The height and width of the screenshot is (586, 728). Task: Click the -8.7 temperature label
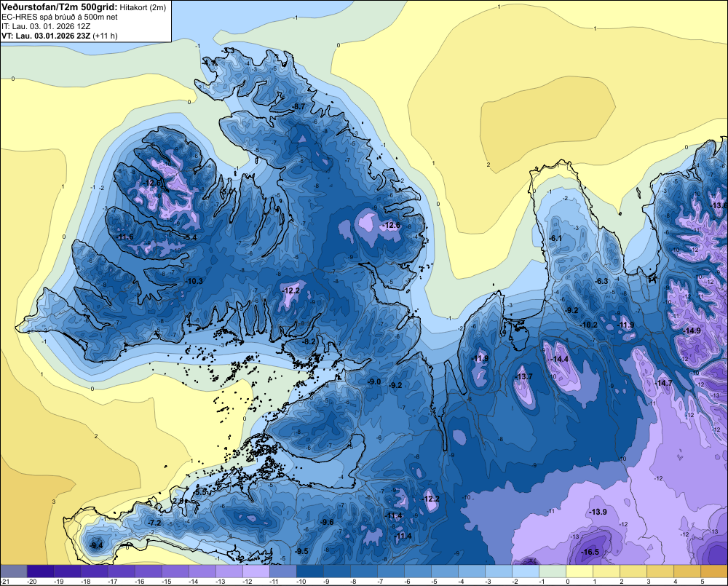[x=299, y=106]
